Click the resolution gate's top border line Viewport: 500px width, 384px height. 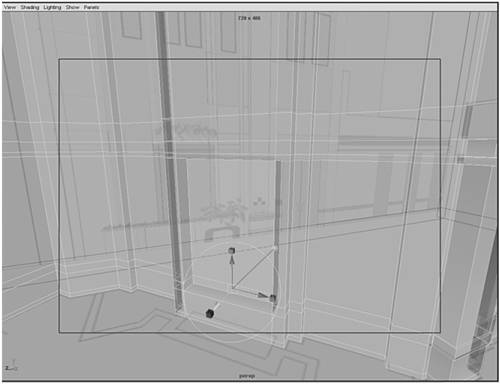click(250, 59)
